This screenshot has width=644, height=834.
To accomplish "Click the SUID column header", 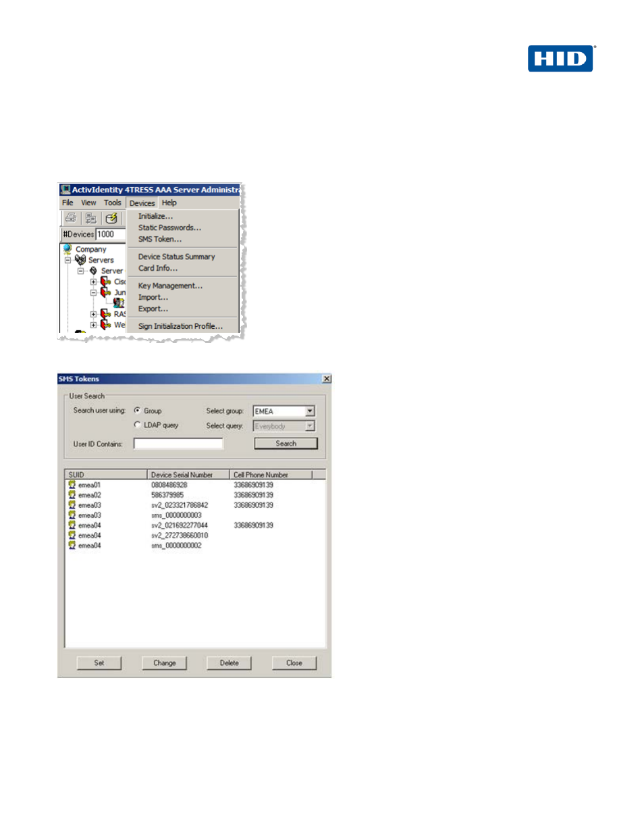I will click(x=106, y=475).
